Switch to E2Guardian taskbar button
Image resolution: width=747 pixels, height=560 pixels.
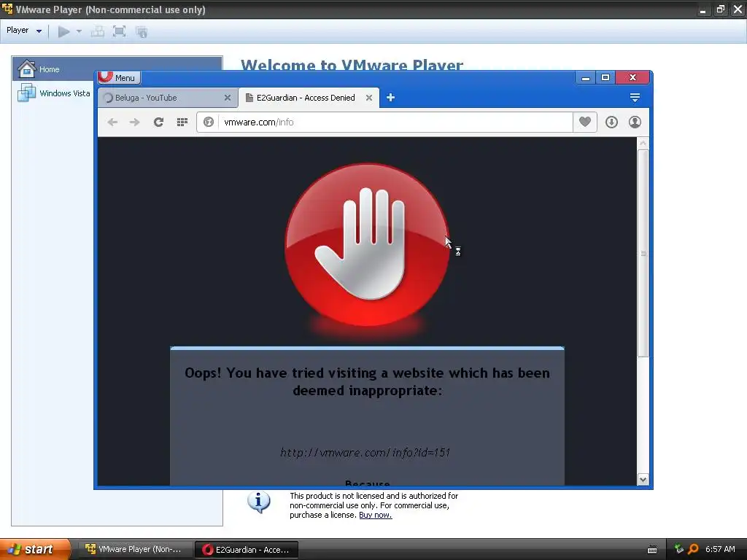(x=247, y=550)
